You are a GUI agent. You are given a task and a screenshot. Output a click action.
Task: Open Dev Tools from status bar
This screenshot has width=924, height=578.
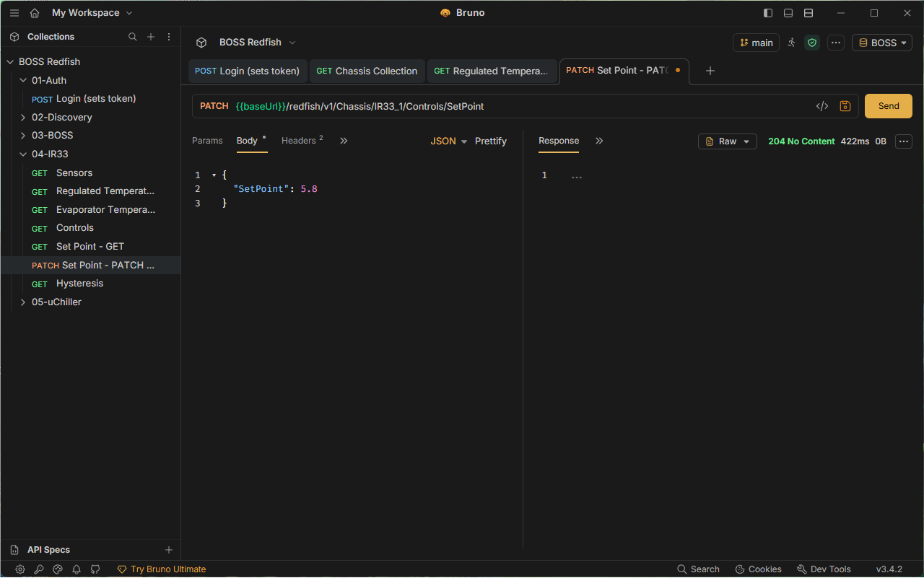[824, 569]
